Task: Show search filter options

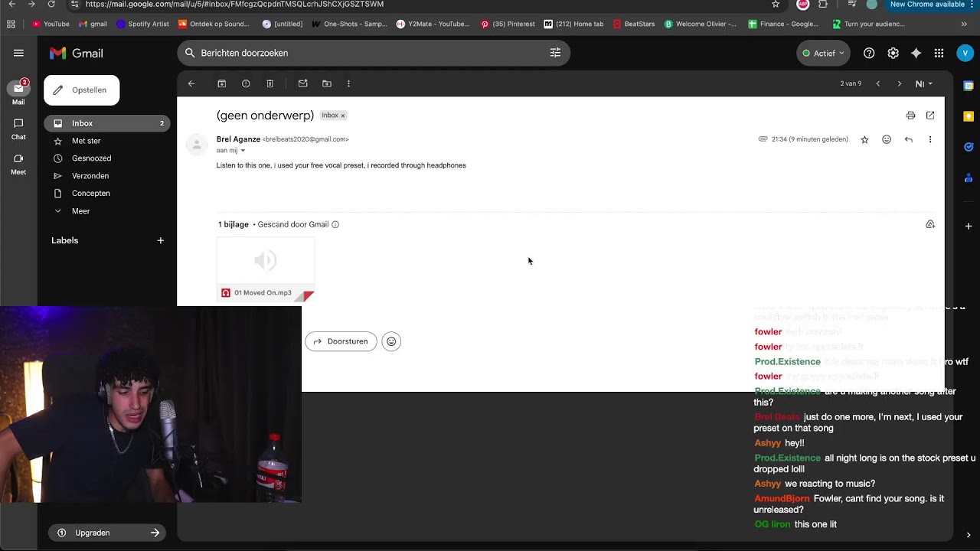Action: 555,53
